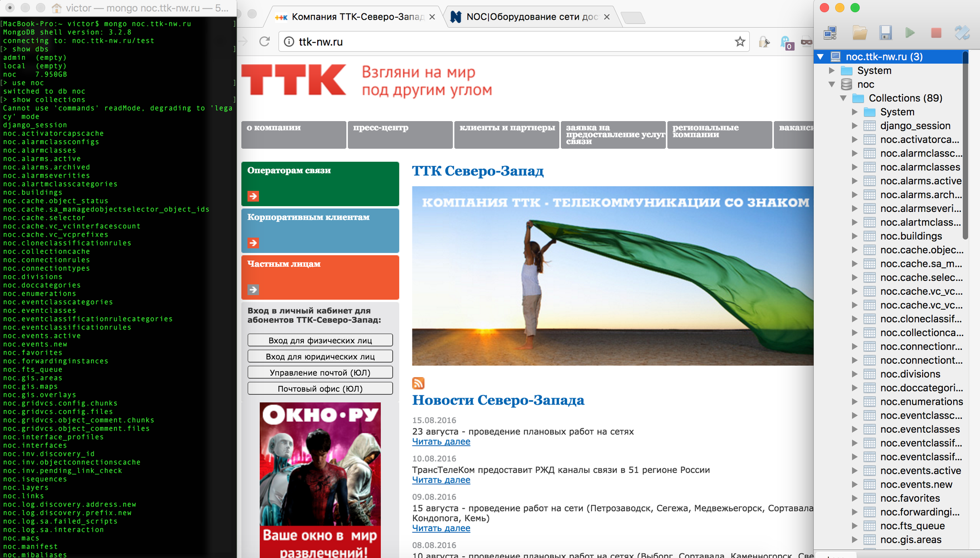Open 'Читать далее' link under 15.08.2016 news
Image resolution: width=980 pixels, height=558 pixels.
coord(441,442)
